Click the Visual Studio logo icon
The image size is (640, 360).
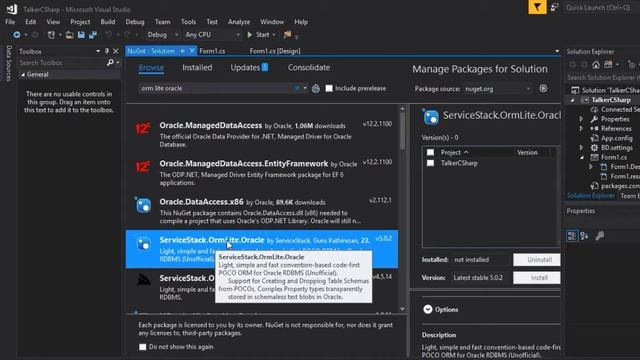click(x=11, y=9)
